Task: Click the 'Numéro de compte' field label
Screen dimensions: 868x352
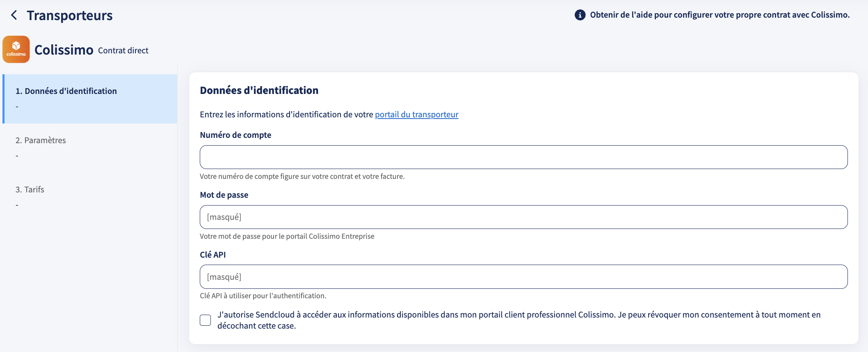Action: point(235,135)
